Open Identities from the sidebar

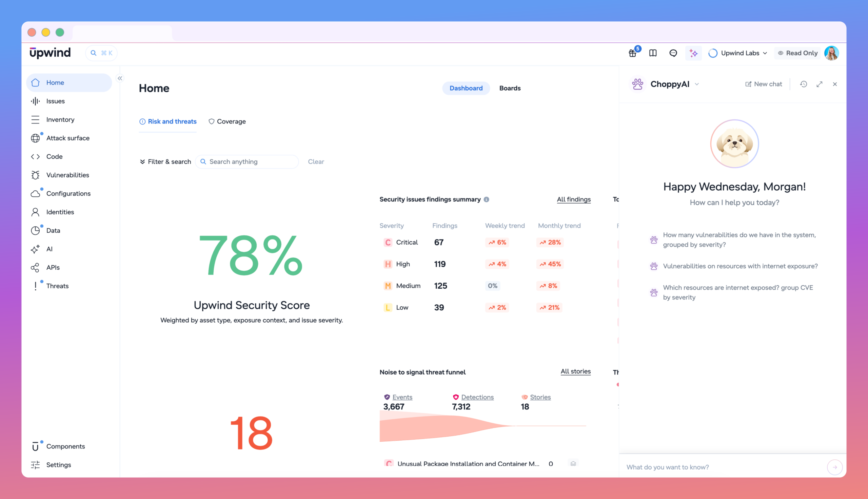(x=69, y=212)
